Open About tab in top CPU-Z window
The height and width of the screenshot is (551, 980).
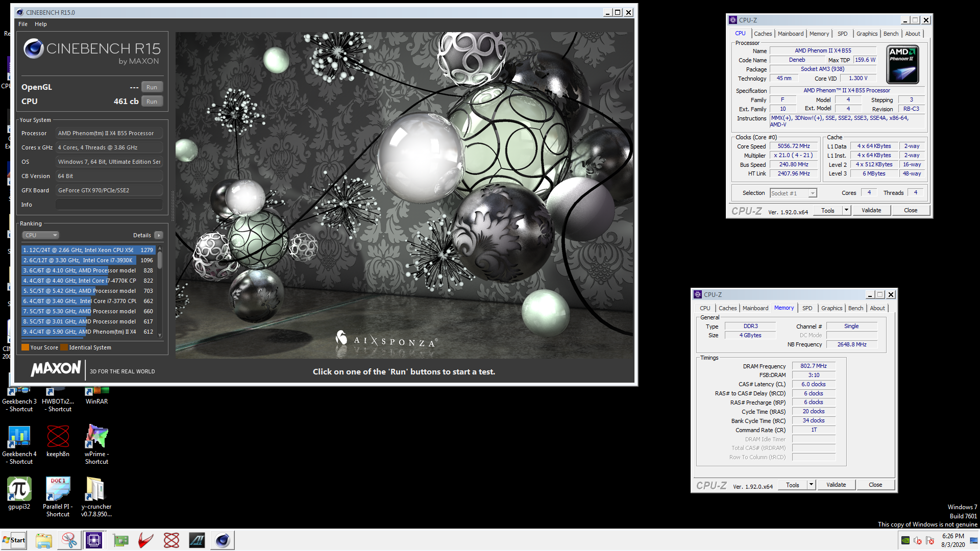pyautogui.click(x=913, y=34)
